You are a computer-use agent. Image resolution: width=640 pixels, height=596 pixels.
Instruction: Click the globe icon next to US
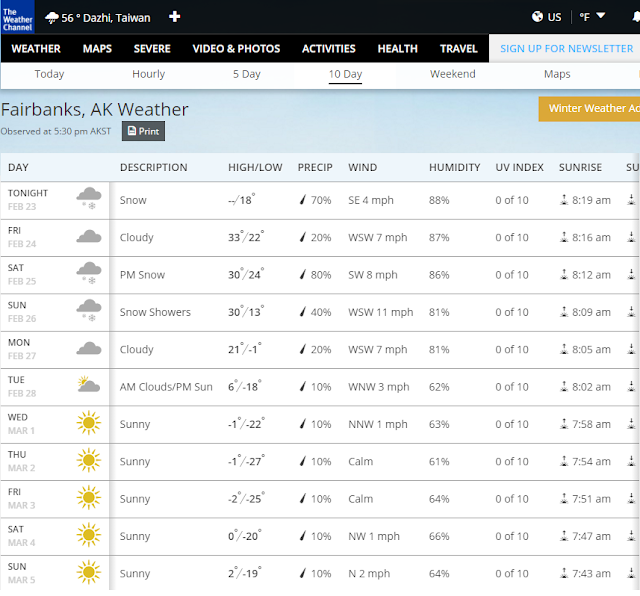point(537,17)
